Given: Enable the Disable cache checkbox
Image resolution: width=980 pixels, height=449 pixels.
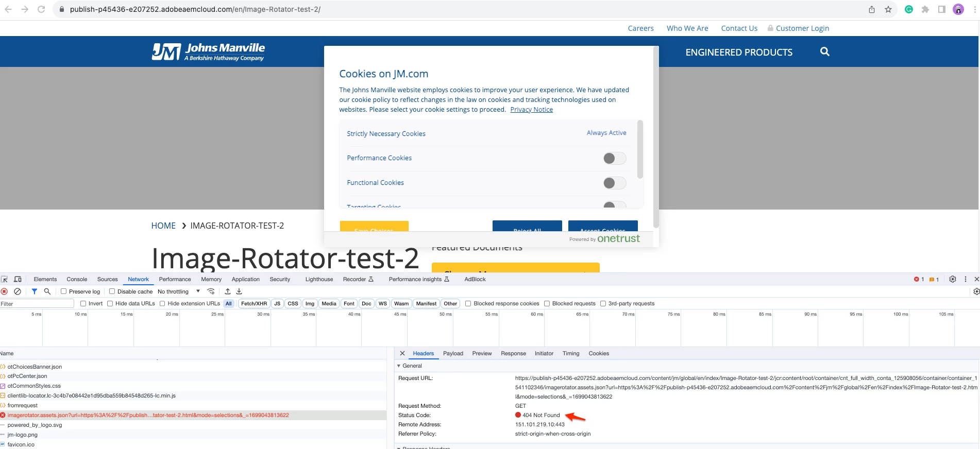Looking at the screenshot, I should pos(112,291).
